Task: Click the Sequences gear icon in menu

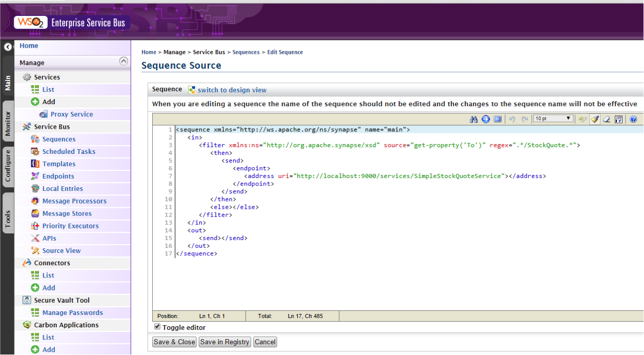Action: click(35, 139)
